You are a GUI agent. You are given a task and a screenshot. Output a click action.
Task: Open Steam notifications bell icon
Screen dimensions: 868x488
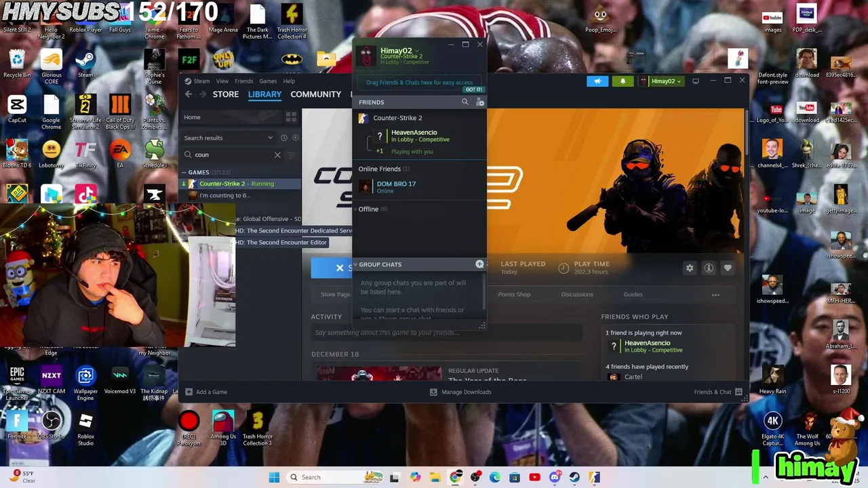point(623,81)
